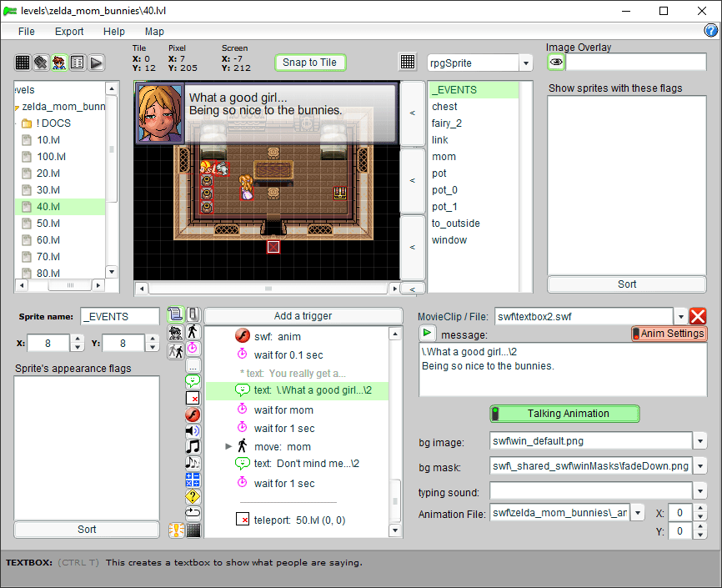Open the Export menu
This screenshot has height=588, width=722.
(69, 32)
